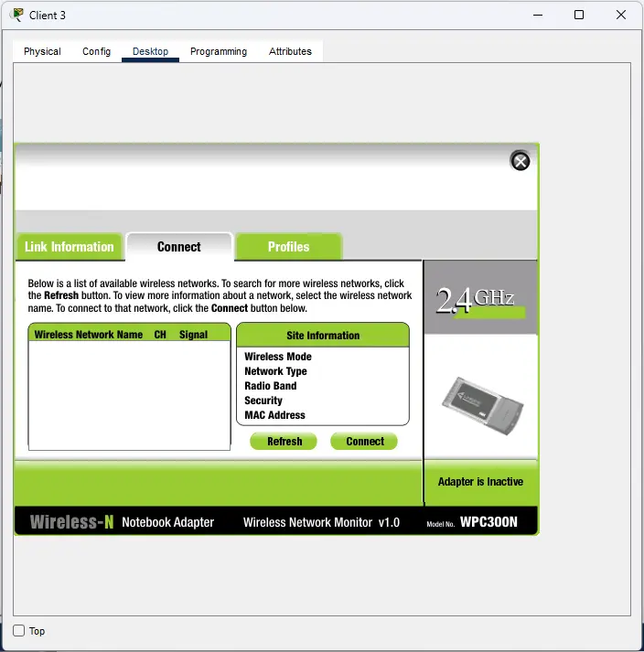Click the CH column header
The height and width of the screenshot is (652, 644).
160,335
